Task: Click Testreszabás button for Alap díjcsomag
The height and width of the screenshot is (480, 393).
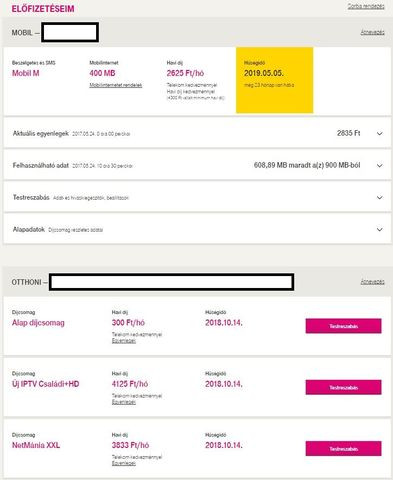Action: 343,326
